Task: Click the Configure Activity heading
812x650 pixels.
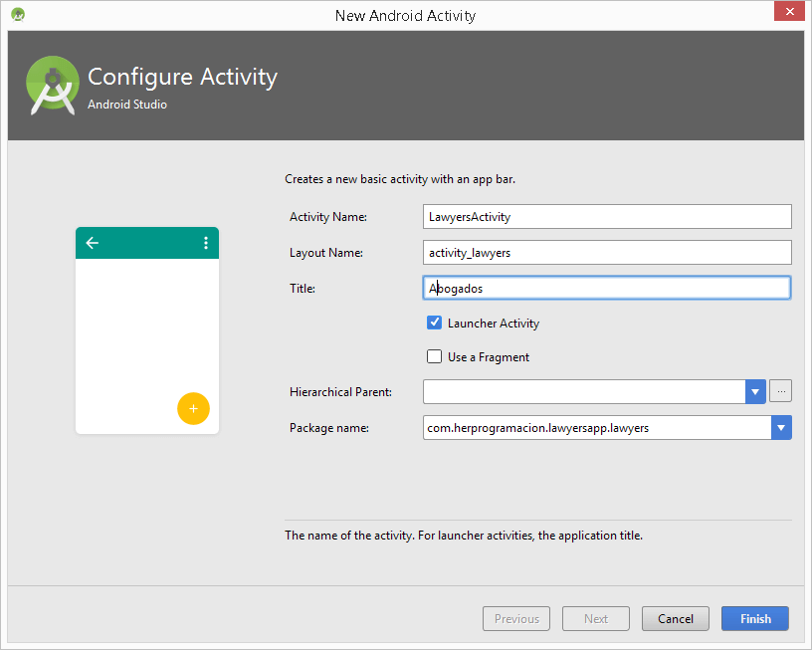Action: (x=182, y=78)
